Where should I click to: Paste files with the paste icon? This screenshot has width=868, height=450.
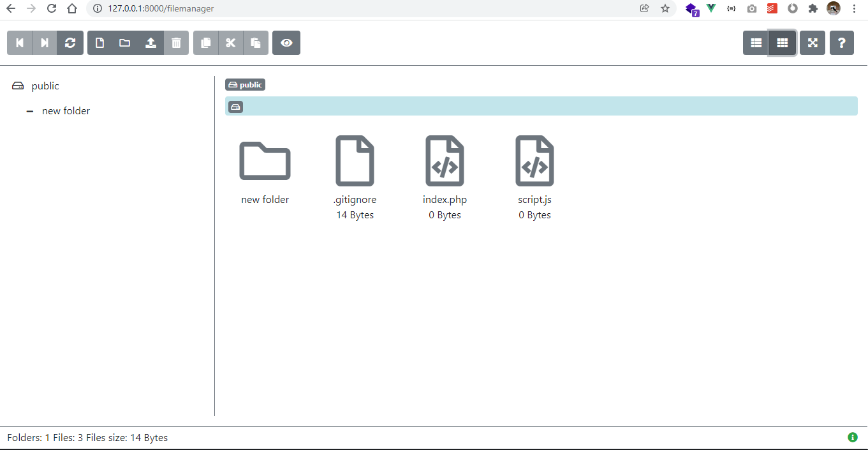256,43
